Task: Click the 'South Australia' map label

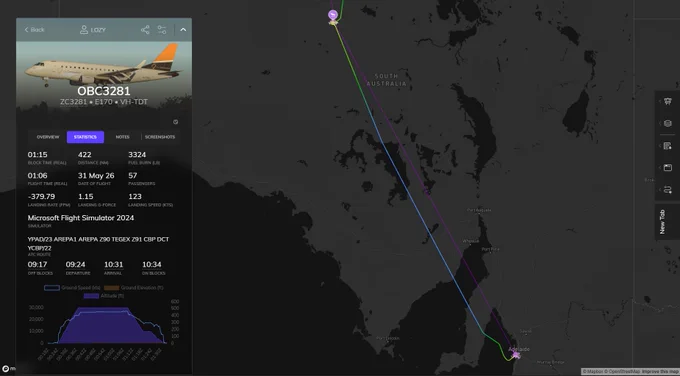Action: click(386, 80)
